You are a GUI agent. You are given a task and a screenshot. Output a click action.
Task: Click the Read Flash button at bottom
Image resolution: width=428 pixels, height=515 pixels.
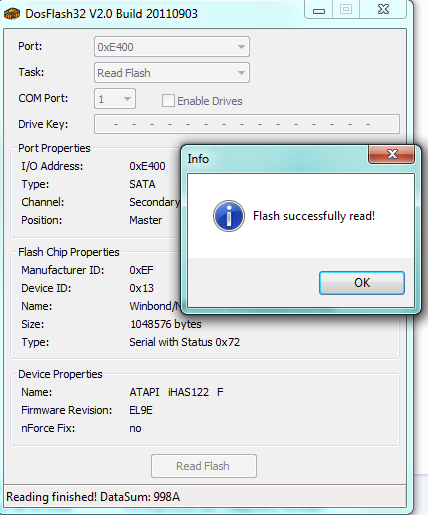click(204, 466)
